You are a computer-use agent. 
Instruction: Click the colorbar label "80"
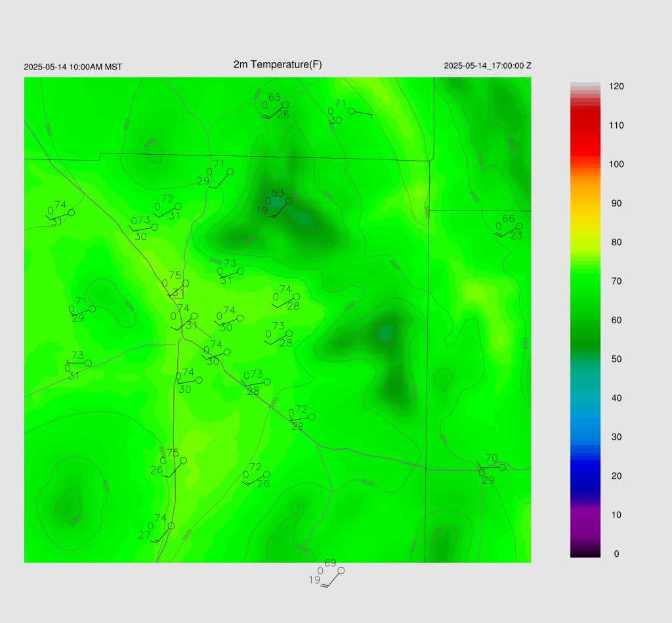tap(616, 243)
